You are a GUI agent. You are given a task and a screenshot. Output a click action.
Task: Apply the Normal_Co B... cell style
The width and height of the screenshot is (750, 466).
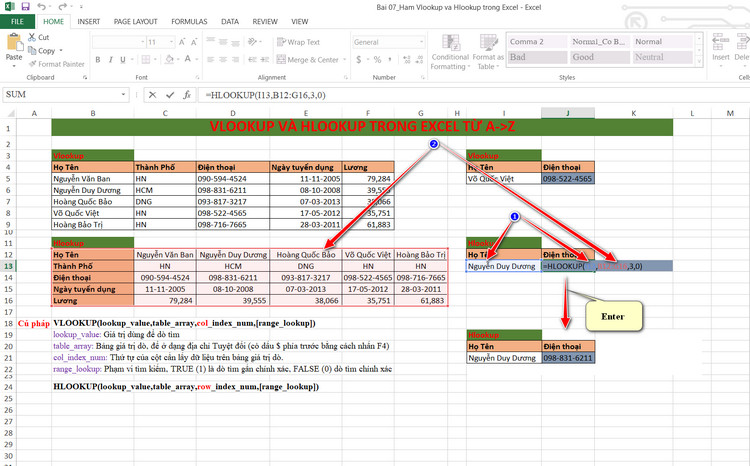point(600,42)
